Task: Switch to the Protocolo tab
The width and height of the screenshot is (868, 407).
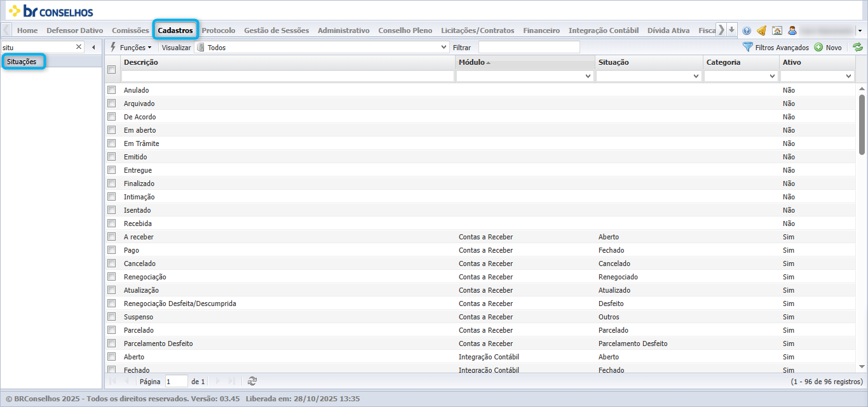Action: pyautogui.click(x=219, y=30)
